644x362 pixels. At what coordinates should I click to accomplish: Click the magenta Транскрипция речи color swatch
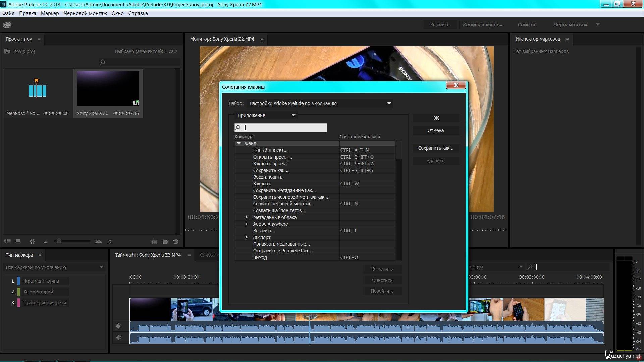click(19, 303)
